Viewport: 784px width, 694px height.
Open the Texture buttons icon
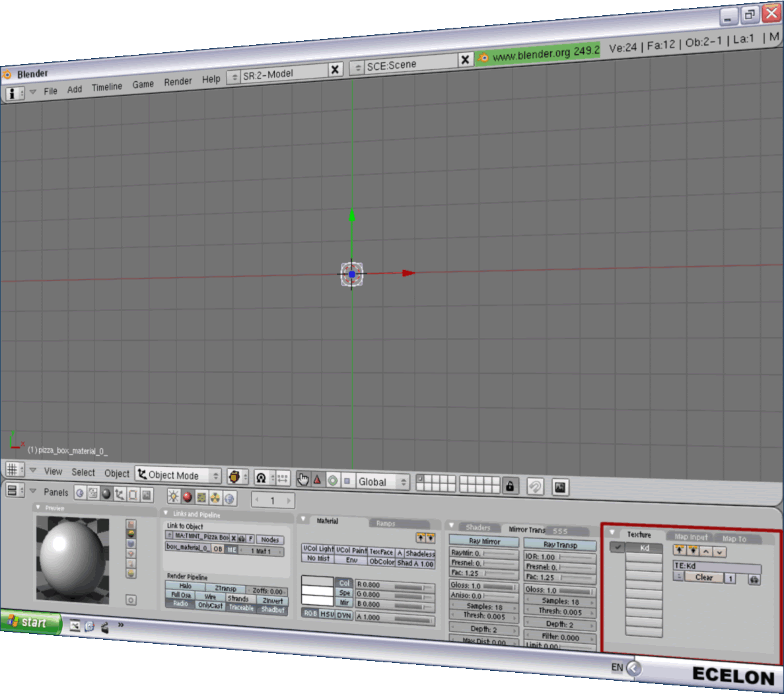201,497
